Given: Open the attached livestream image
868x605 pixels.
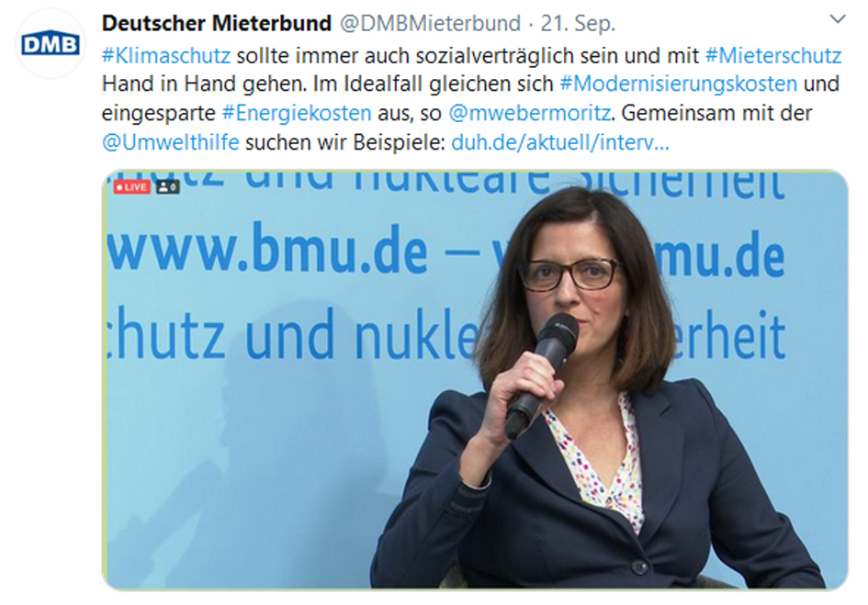Looking at the screenshot, I should click(x=475, y=380).
